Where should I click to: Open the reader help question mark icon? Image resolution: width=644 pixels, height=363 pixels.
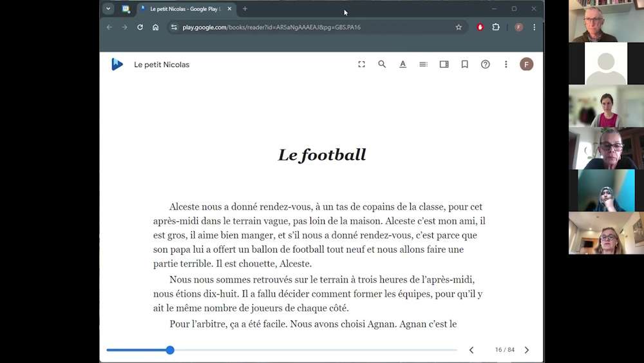(486, 64)
